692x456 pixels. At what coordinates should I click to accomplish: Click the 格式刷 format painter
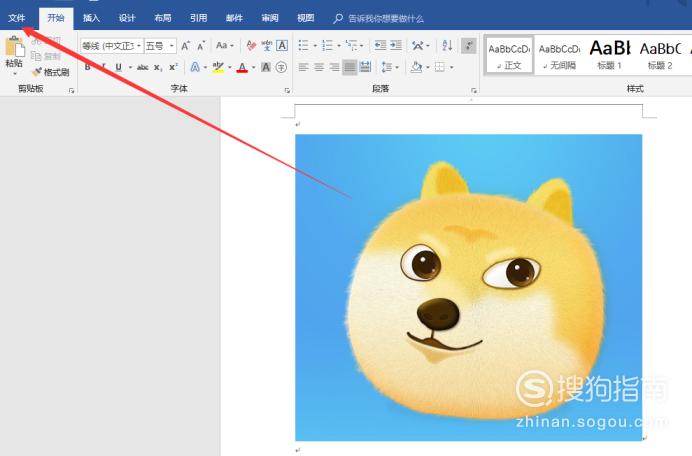(50, 72)
